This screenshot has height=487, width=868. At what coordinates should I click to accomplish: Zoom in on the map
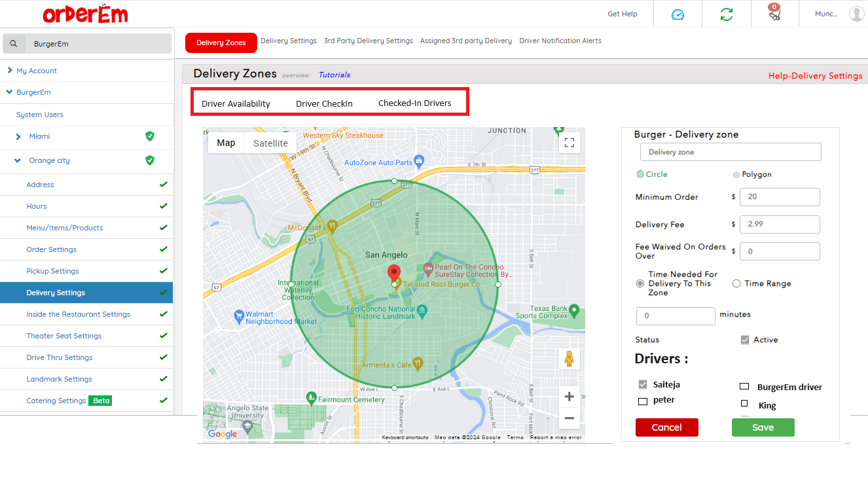[x=569, y=397]
